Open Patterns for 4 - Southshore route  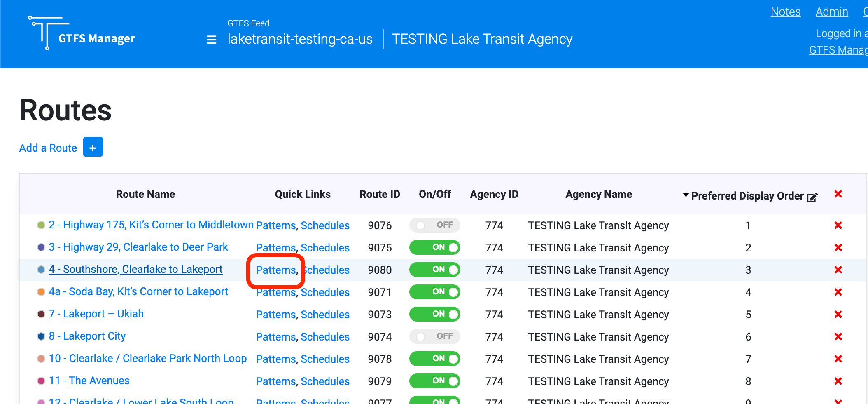pos(276,270)
